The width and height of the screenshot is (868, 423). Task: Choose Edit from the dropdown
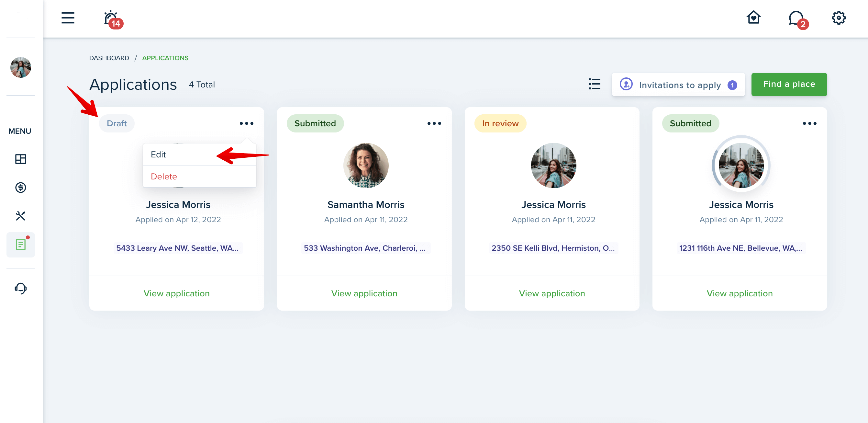click(199, 154)
